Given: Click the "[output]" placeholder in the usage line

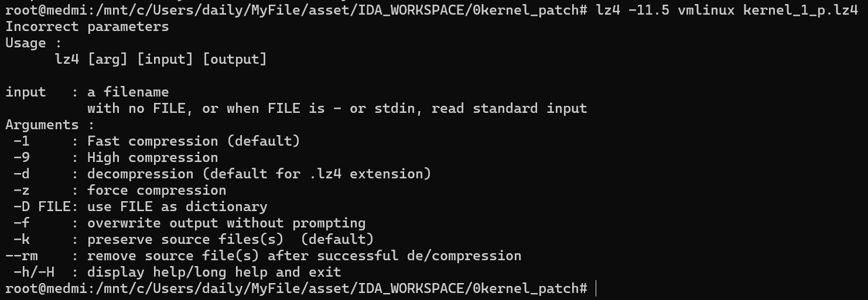Looking at the screenshot, I should coord(234,59).
